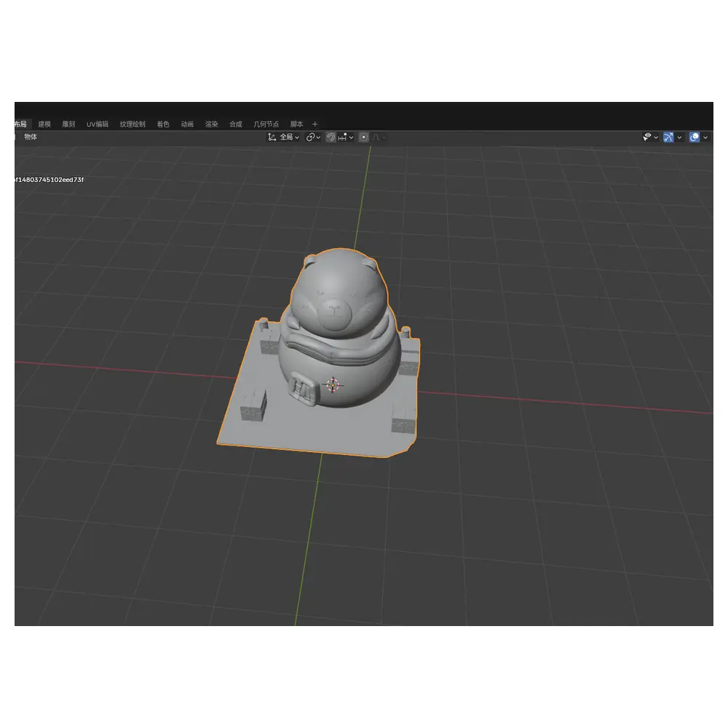
Task: Select the 着色 workspace tab
Action: 163,124
